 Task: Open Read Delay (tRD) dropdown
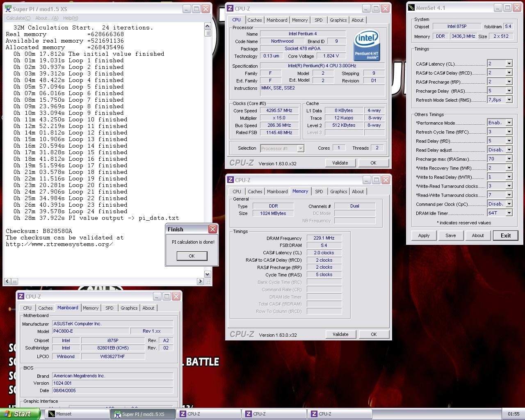click(509, 141)
